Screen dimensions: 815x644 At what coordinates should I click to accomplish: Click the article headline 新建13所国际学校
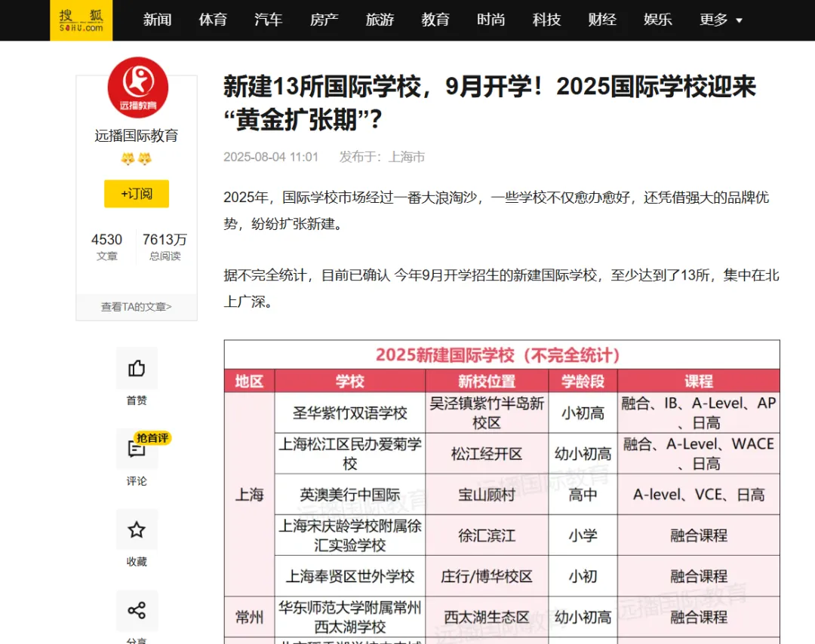click(x=490, y=103)
